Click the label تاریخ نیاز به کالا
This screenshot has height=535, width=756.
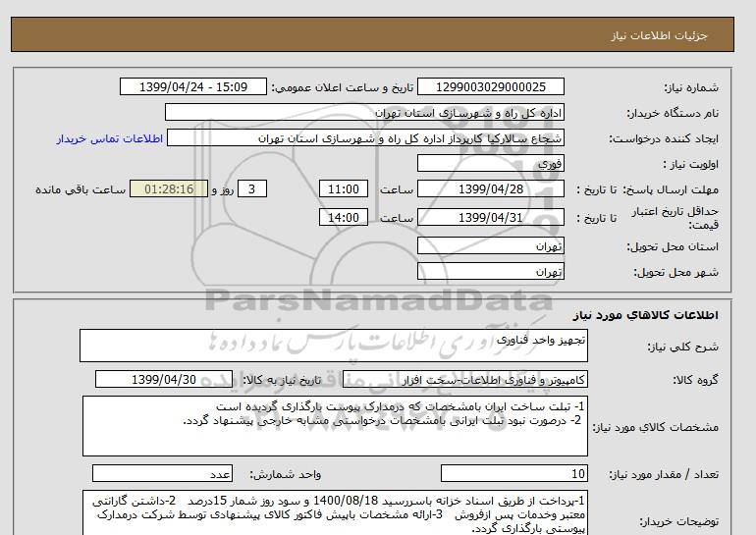point(281,380)
